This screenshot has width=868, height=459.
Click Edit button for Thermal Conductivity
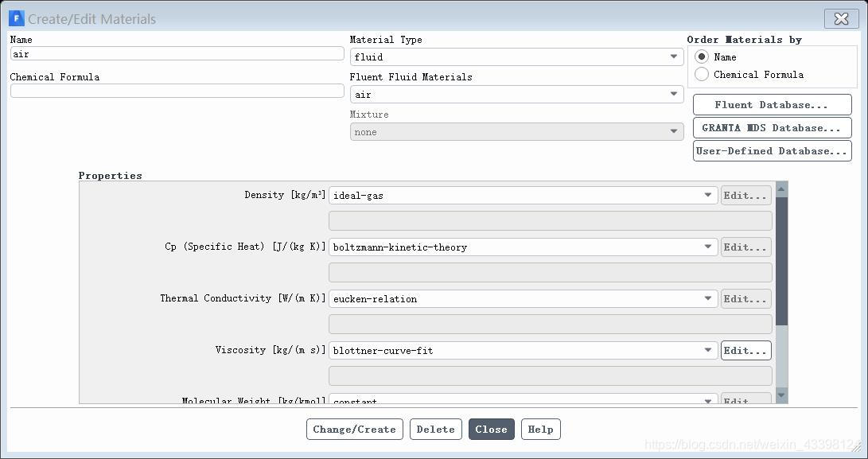pos(745,298)
